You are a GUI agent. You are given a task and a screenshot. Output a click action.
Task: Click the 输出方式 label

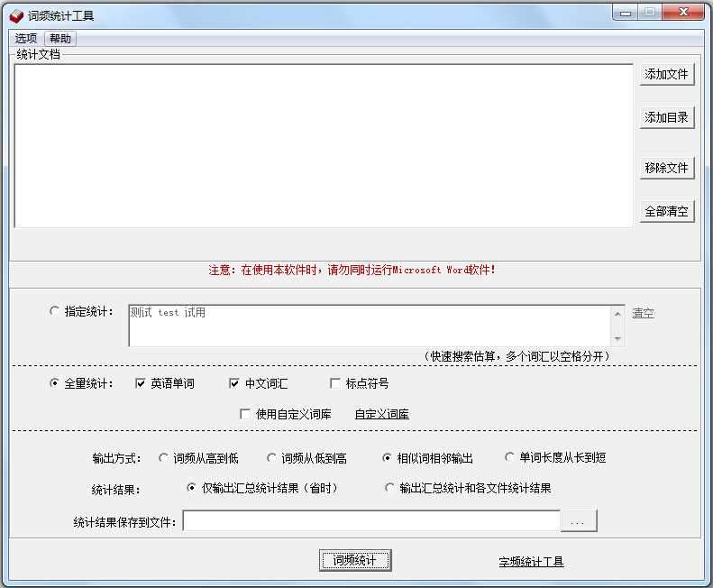point(116,458)
